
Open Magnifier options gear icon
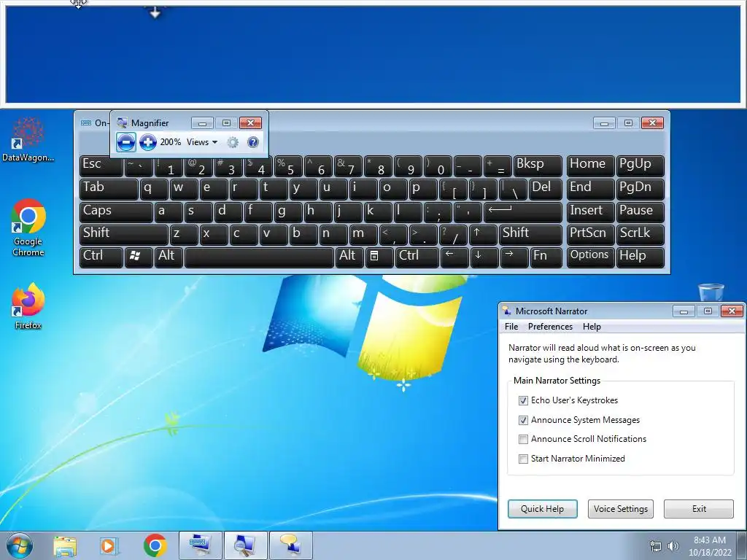[x=233, y=142]
